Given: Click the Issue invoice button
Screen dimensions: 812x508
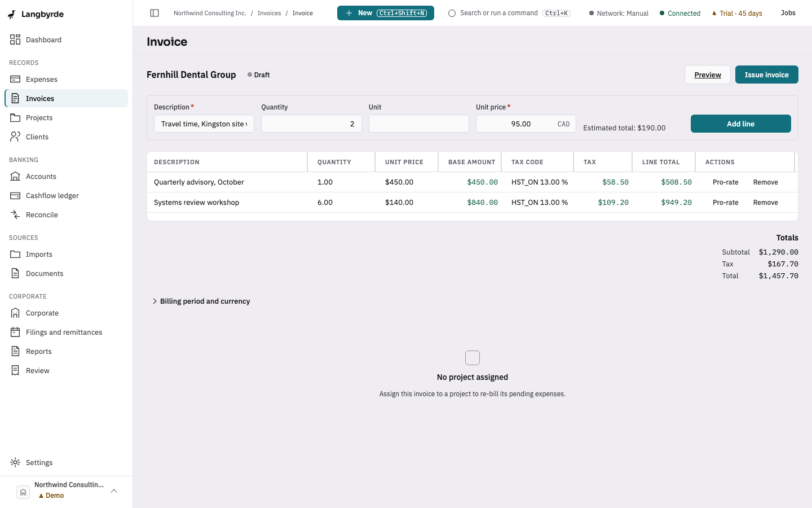Looking at the screenshot, I should (x=767, y=75).
